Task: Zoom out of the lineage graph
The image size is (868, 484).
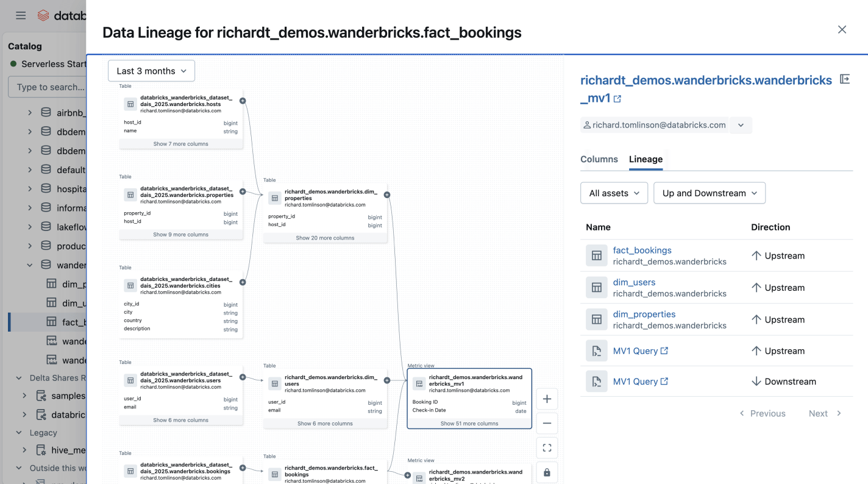Action: click(x=547, y=423)
